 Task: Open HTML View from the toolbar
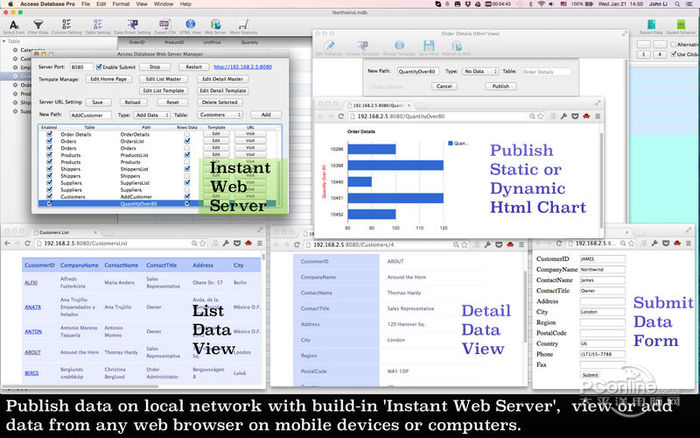coord(190,26)
